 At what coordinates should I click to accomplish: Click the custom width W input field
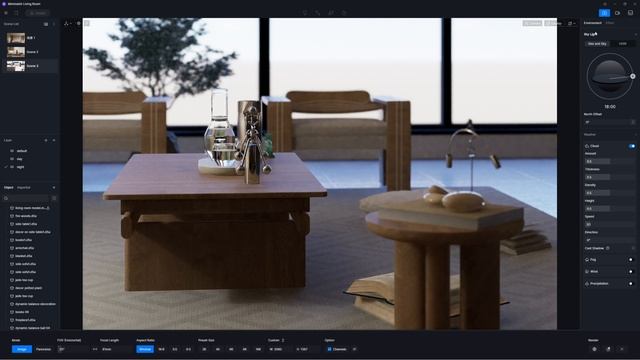(280, 349)
